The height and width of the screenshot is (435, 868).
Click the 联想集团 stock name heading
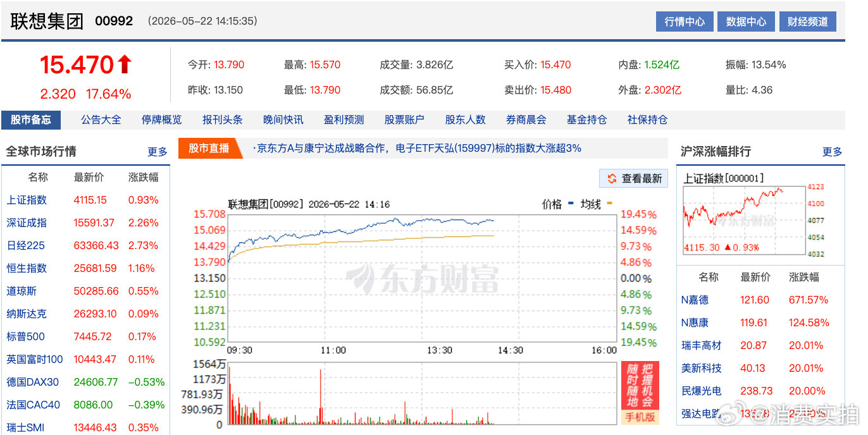[47, 21]
